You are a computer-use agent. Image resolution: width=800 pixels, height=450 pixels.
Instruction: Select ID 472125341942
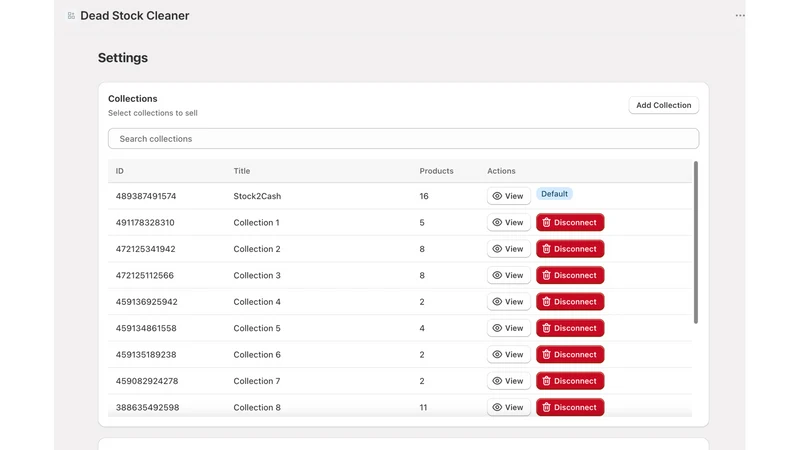[x=145, y=249]
